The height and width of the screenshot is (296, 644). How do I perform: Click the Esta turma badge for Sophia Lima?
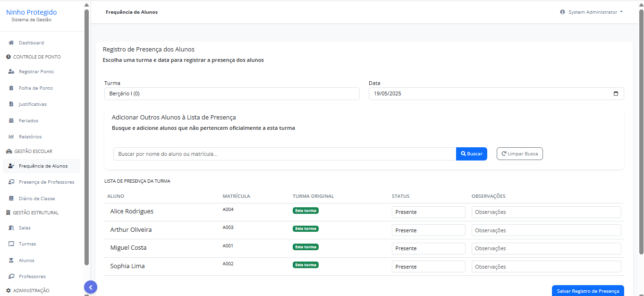pos(305,265)
